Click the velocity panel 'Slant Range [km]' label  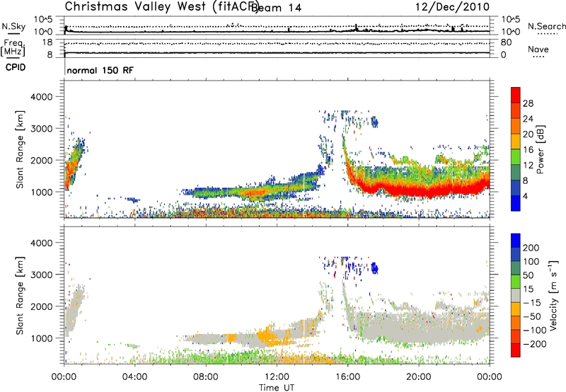pyautogui.click(x=20, y=295)
